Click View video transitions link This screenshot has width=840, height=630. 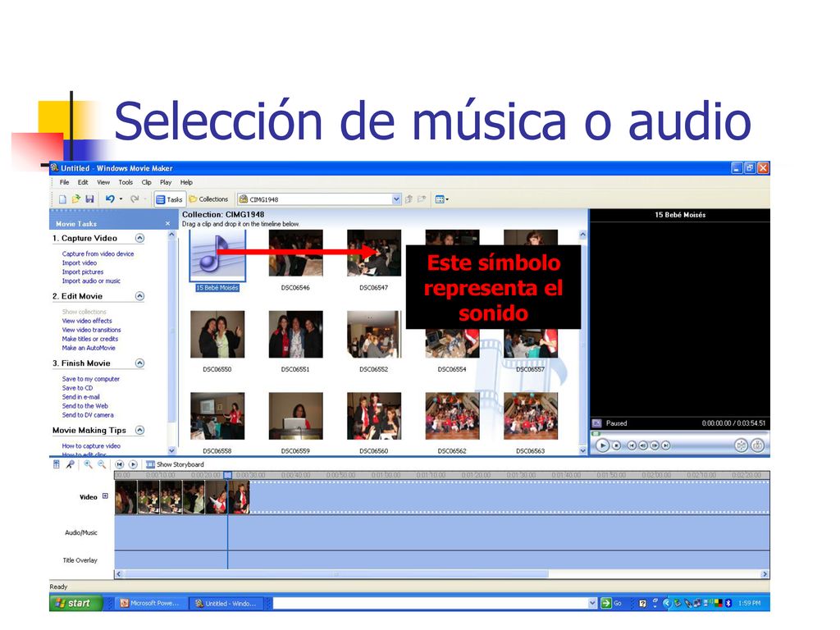[91, 330]
